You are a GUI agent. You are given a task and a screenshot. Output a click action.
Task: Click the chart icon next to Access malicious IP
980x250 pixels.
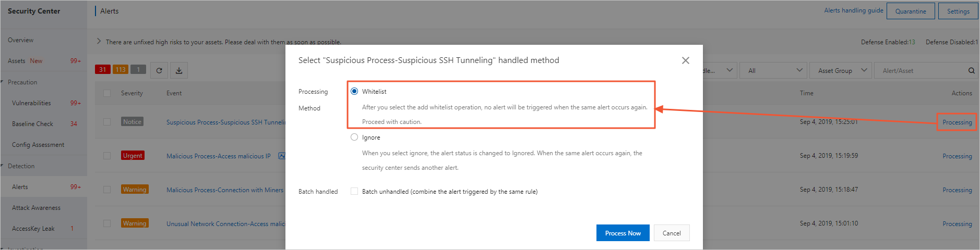282,156
